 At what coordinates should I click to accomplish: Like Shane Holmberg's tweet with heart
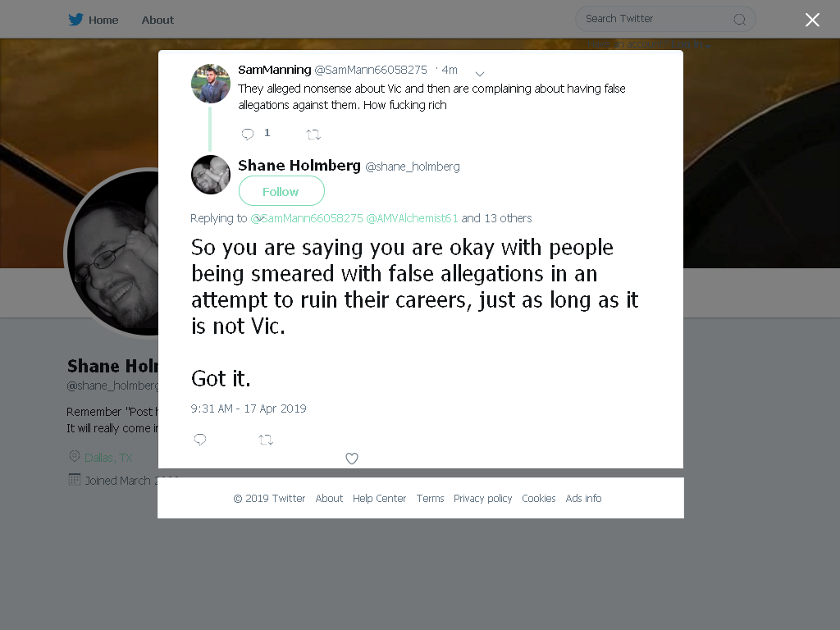coord(351,459)
